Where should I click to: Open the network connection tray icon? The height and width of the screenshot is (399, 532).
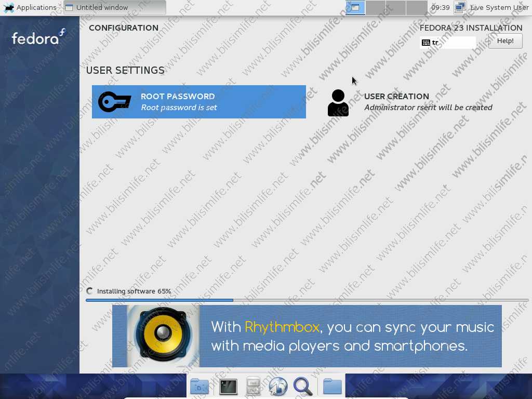point(460,7)
